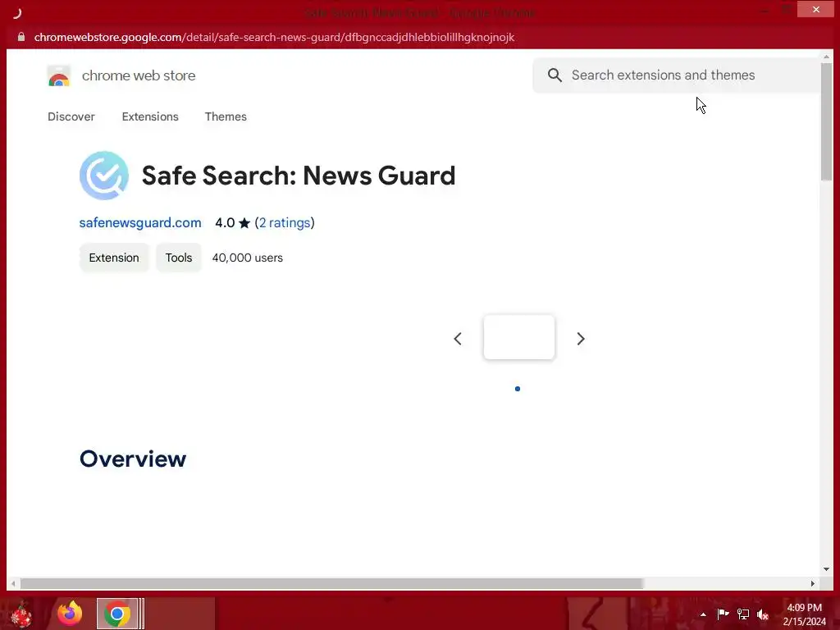Screen dimensions: 840x630
Task: Open the Extensions tab
Action: tap(150, 116)
